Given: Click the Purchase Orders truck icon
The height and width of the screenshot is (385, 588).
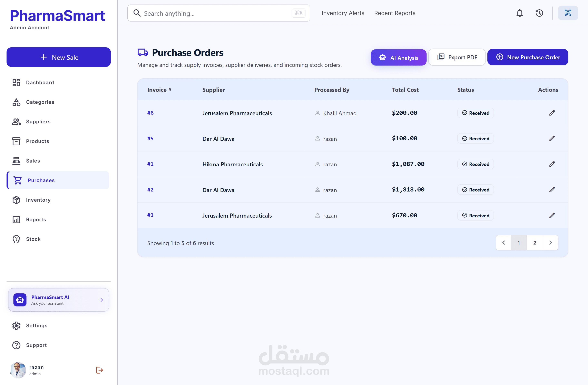Looking at the screenshot, I should 143,53.
